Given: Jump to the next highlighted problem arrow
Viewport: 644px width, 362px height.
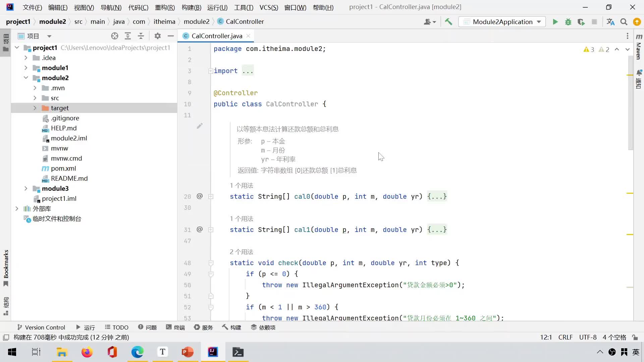Looking at the screenshot, I should pos(628,49).
